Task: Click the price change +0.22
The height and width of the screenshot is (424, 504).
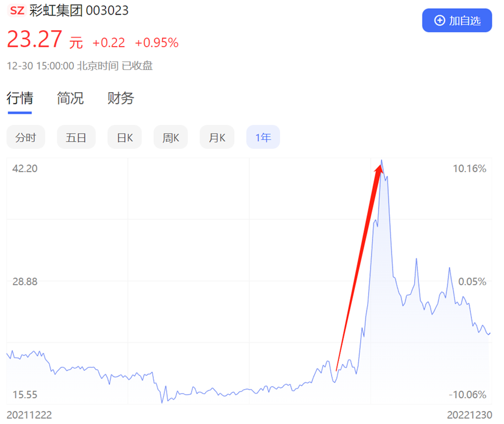Action: pyautogui.click(x=108, y=43)
